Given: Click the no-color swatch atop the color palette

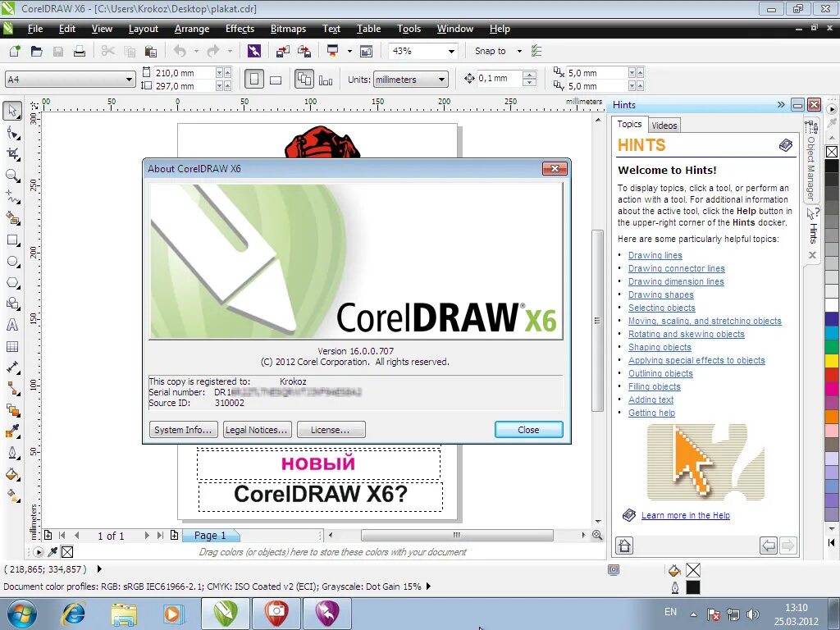Looking at the screenshot, I should point(832,152).
